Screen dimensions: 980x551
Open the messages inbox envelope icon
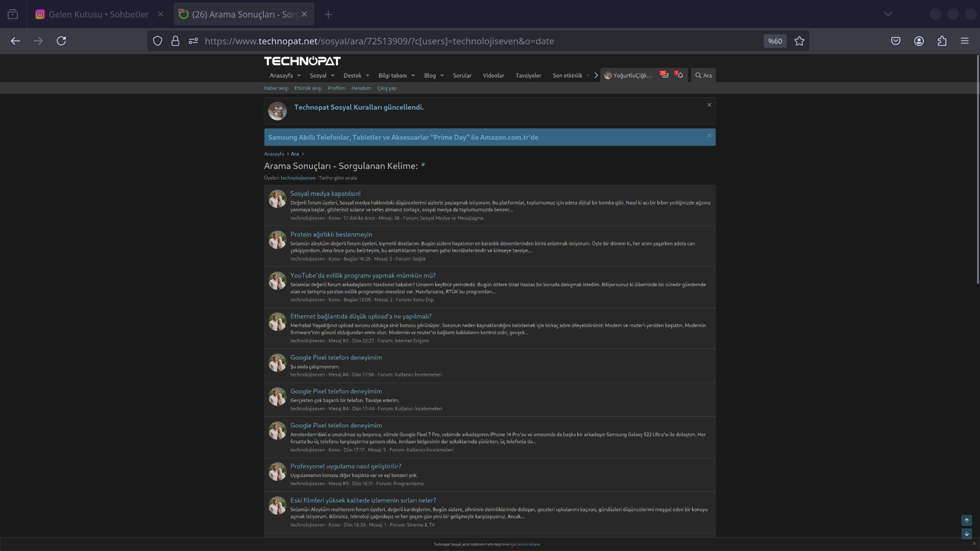pyautogui.click(x=664, y=75)
